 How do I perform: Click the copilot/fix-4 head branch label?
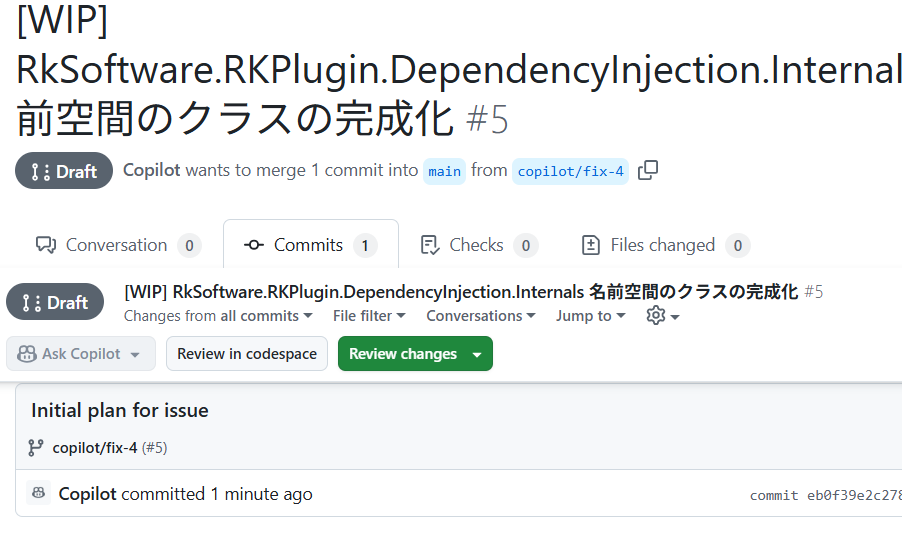pyautogui.click(x=570, y=171)
